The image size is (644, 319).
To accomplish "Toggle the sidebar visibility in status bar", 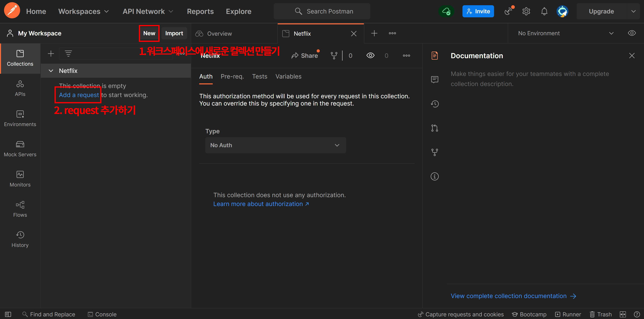I will pyautogui.click(x=8, y=314).
